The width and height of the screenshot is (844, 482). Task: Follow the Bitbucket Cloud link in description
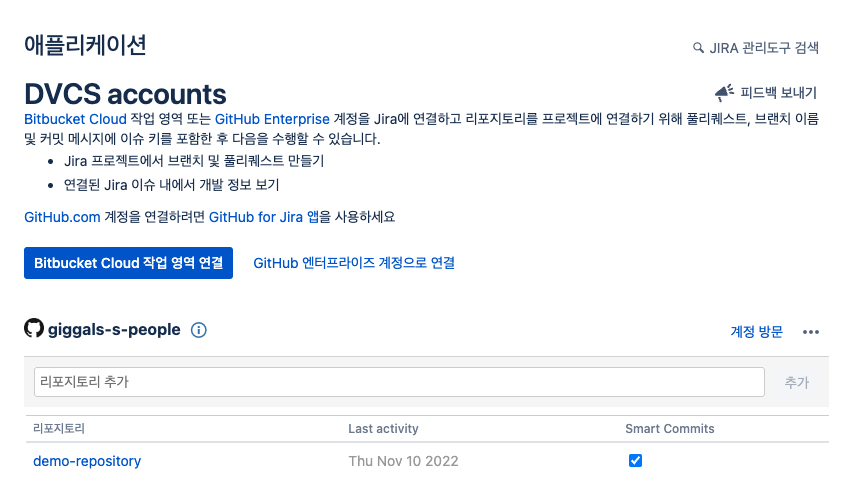(75, 119)
